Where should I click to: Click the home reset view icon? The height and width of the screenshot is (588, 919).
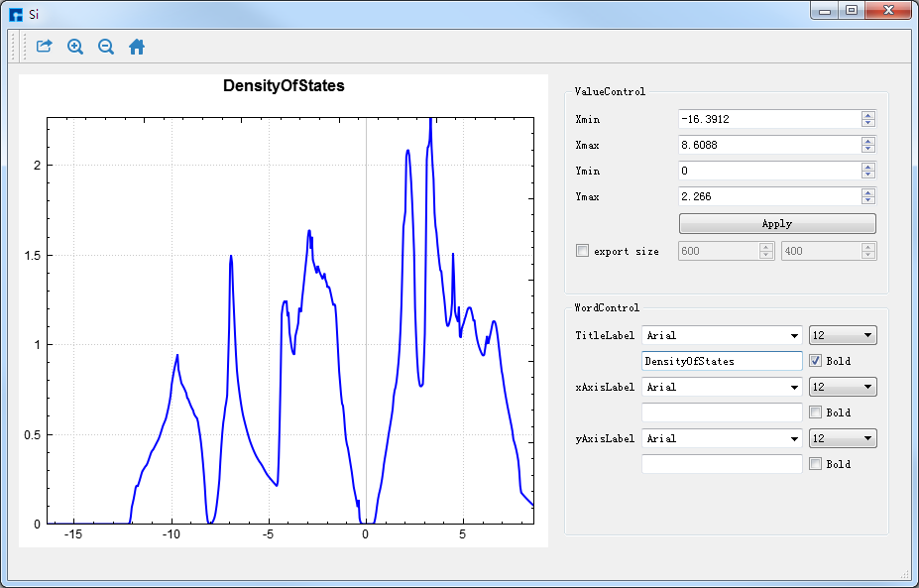point(137,47)
